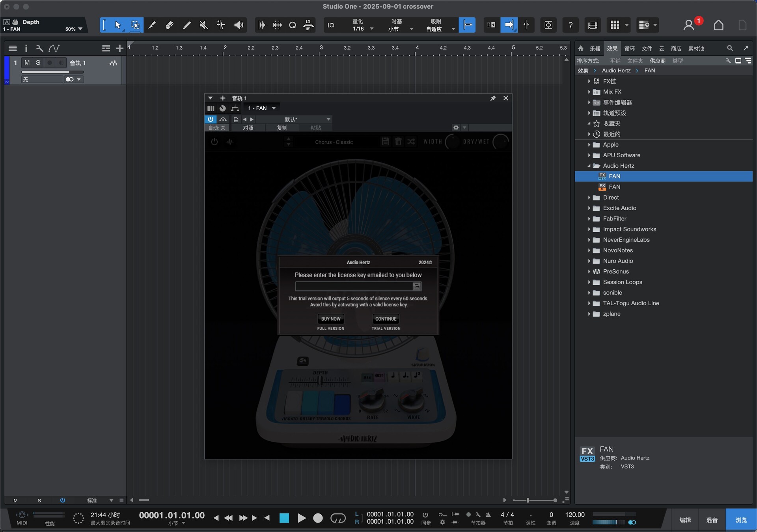The width and height of the screenshot is (757, 532).
Task: Switch to 乐器 instruments tab
Action: click(x=595, y=49)
